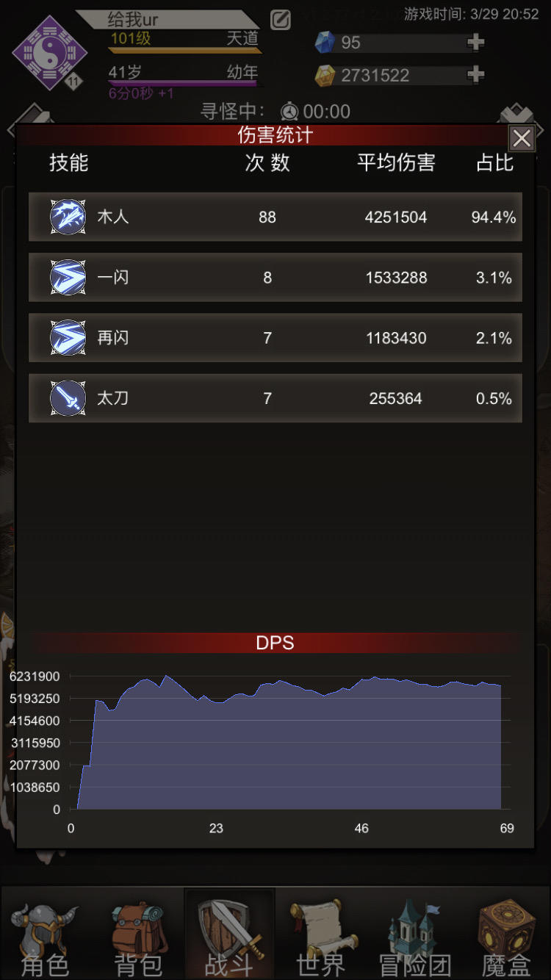Click the gold coin currency icon
Viewport: 551px width, 980px height.
point(325,75)
